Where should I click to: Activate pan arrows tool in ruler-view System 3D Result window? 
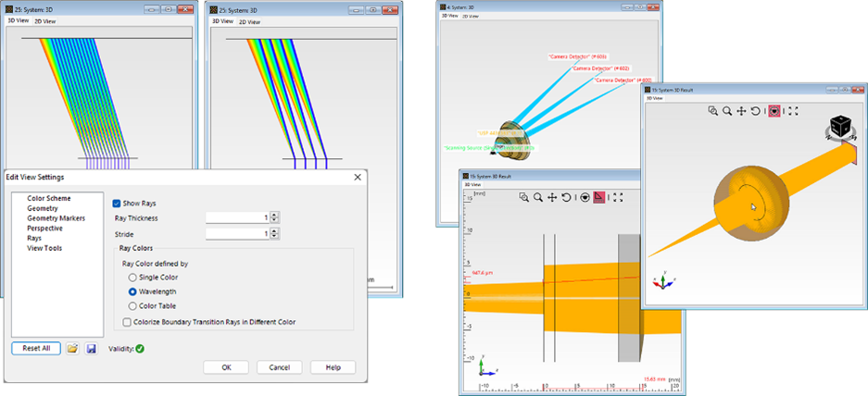(x=552, y=197)
